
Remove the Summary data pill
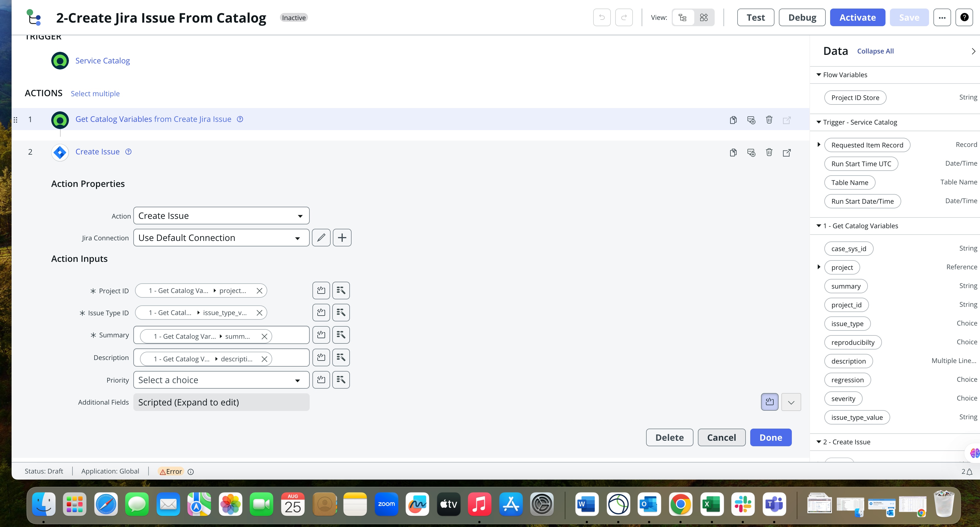click(264, 336)
